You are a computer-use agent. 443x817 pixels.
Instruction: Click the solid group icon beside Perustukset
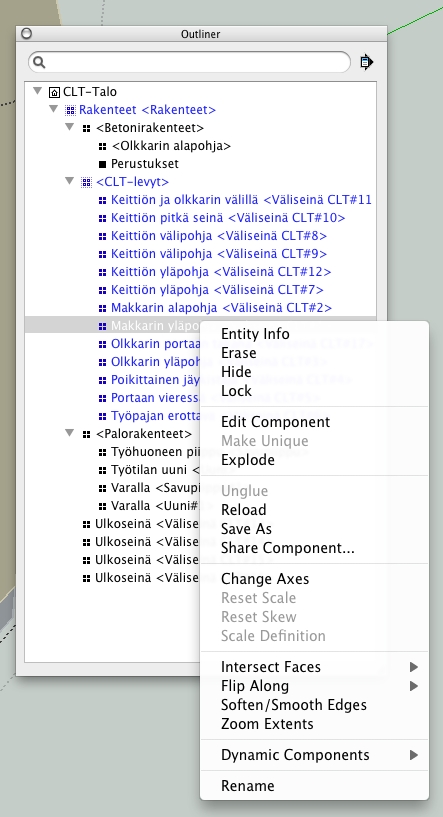point(103,164)
